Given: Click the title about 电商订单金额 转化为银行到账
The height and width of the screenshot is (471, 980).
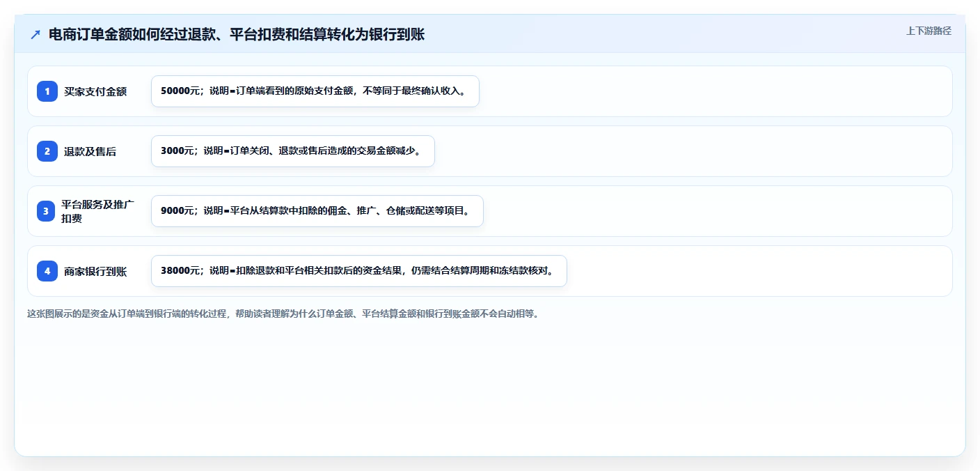Looking at the screenshot, I should [x=237, y=34].
